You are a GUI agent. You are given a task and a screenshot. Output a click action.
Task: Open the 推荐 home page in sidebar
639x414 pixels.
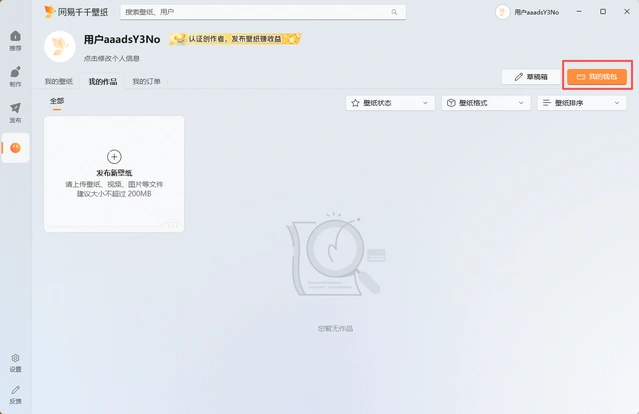coord(15,40)
